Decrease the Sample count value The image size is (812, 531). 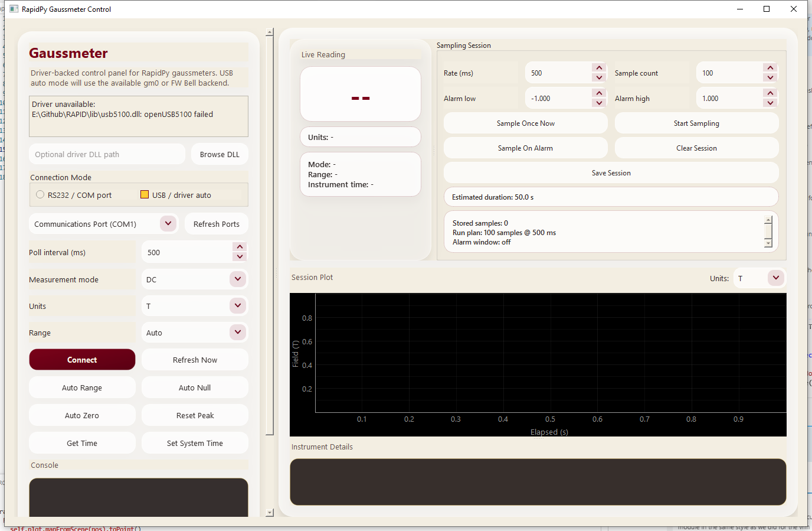click(x=770, y=78)
